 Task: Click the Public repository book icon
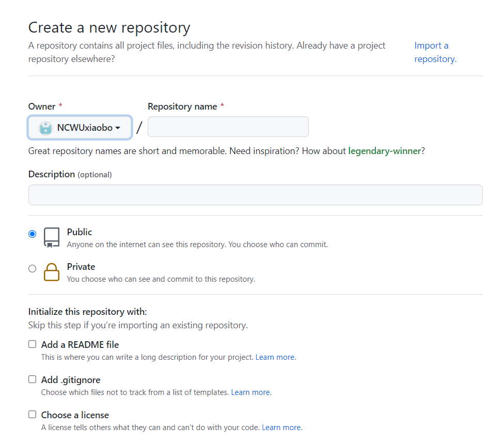52,237
